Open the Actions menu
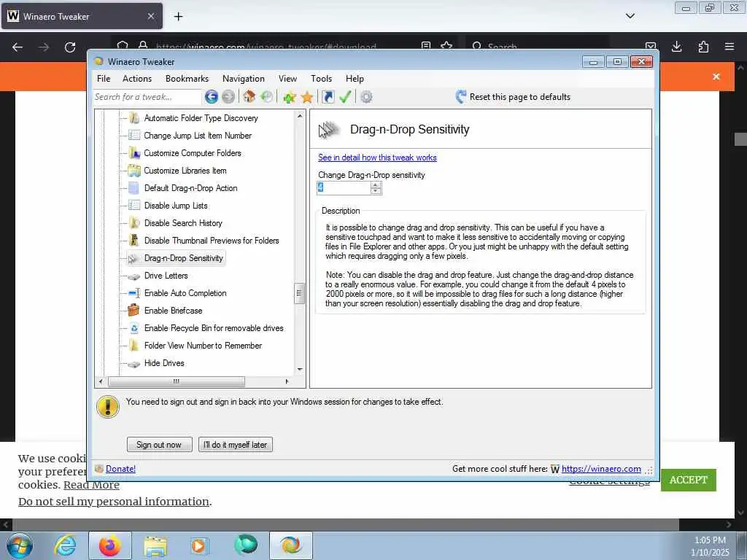Image resolution: width=747 pixels, height=560 pixels. 137,79
